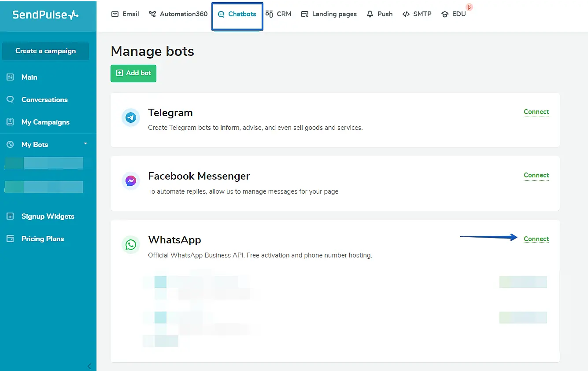Go to Pricing Plans in sidebar
This screenshot has width=588, height=371.
point(42,239)
